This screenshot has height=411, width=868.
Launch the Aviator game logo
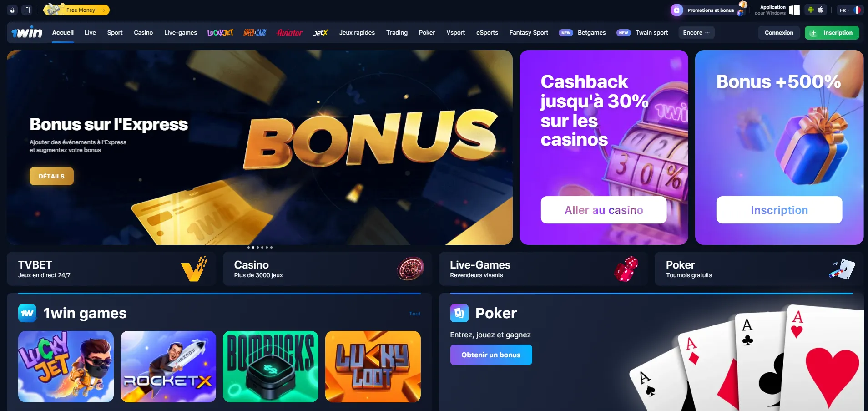(x=290, y=33)
